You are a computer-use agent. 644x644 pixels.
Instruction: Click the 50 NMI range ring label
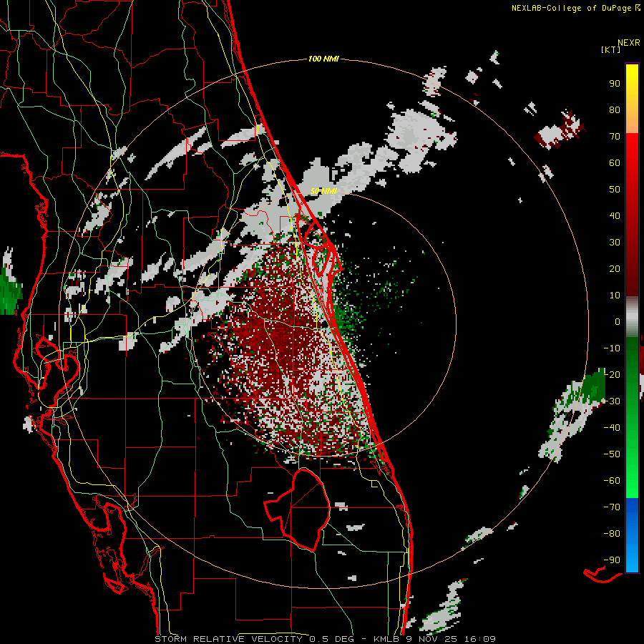pyautogui.click(x=323, y=191)
